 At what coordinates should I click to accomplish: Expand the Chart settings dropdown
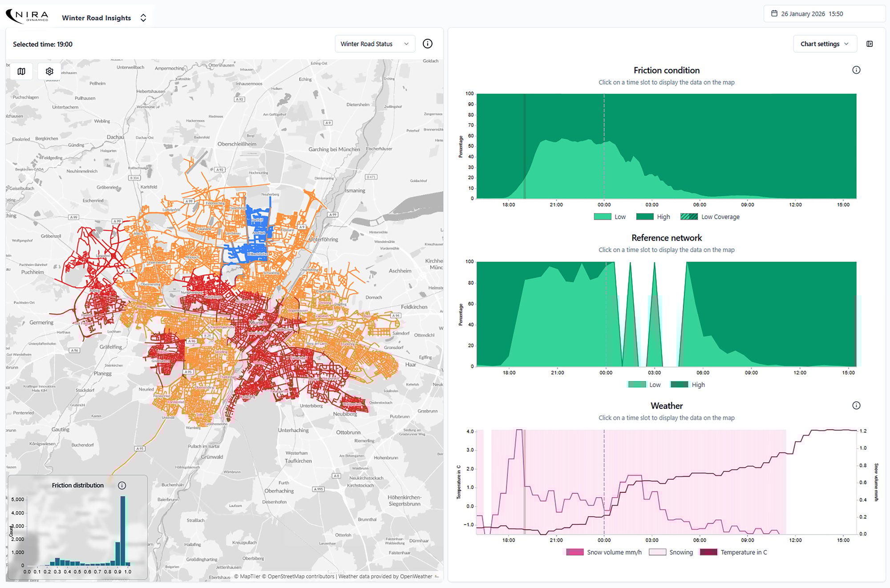(x=824, y=44)
